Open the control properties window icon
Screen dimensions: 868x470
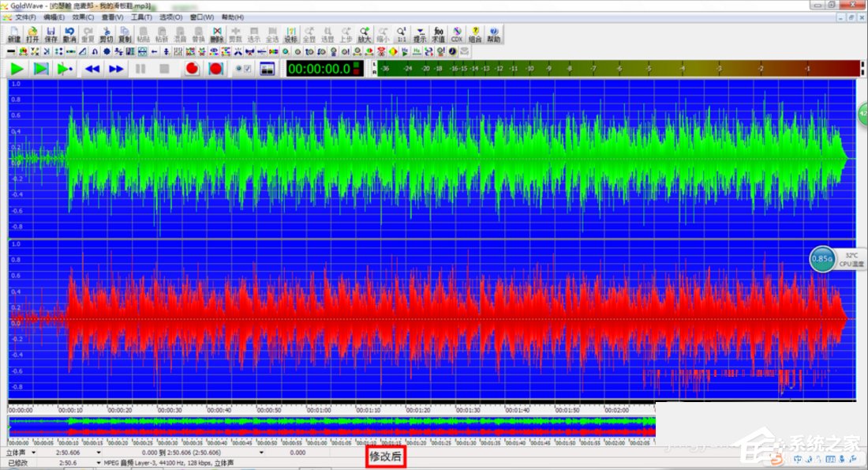(268, 69)
